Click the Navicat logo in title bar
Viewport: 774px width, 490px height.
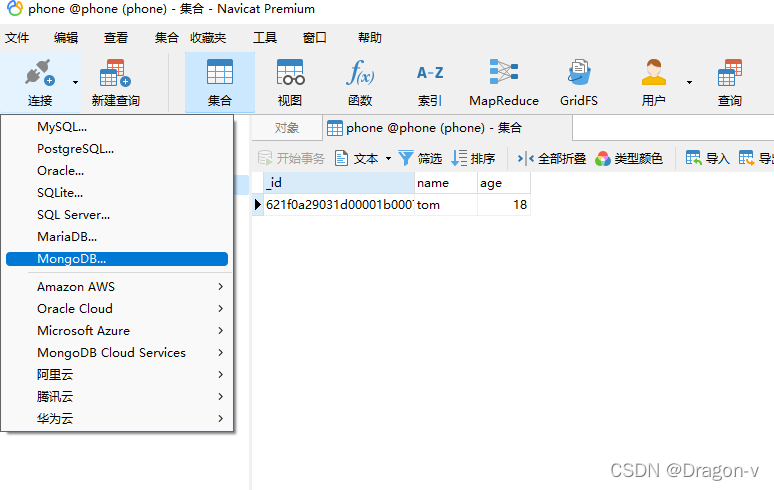coord(14,8)
